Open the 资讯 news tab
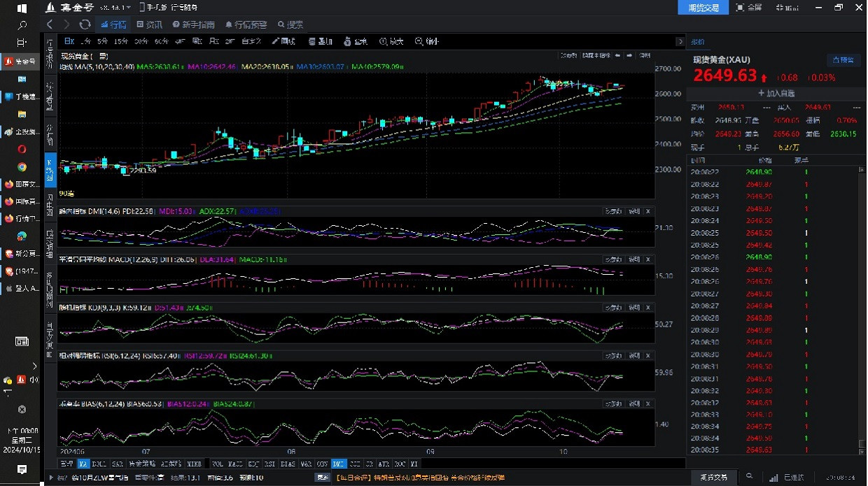 click(x=149, y=24)
